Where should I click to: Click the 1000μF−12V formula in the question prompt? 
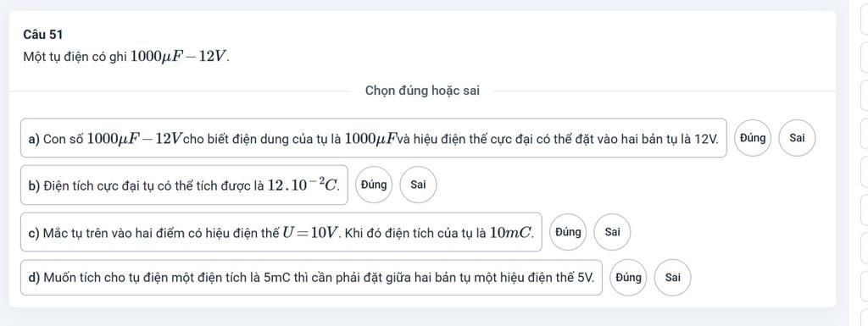[x=180, y=57]
